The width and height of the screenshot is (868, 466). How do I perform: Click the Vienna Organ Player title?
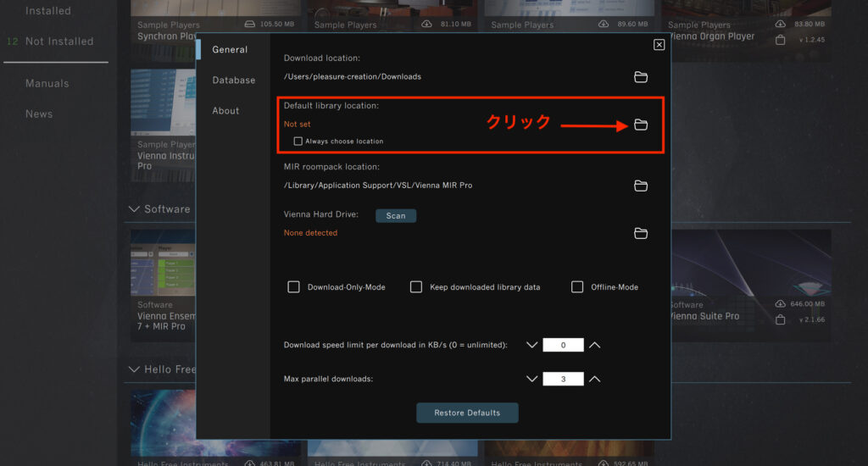coord(713,36)
